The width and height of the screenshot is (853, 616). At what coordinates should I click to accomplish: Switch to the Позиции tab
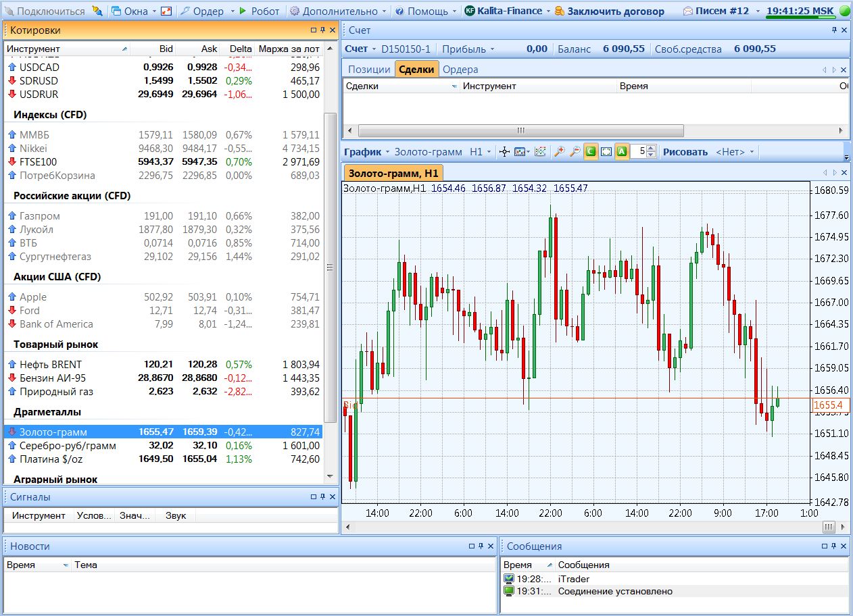(369, 70)
